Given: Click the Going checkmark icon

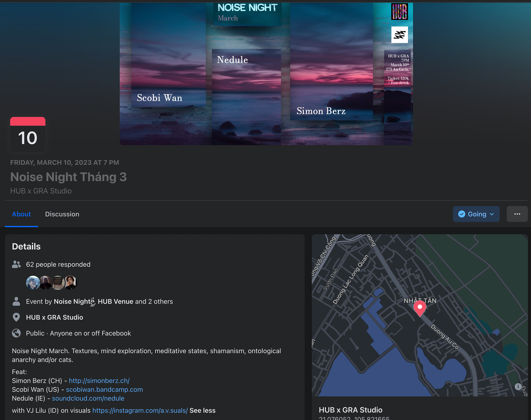Looking at the screenshot, I should click(462, 214).
